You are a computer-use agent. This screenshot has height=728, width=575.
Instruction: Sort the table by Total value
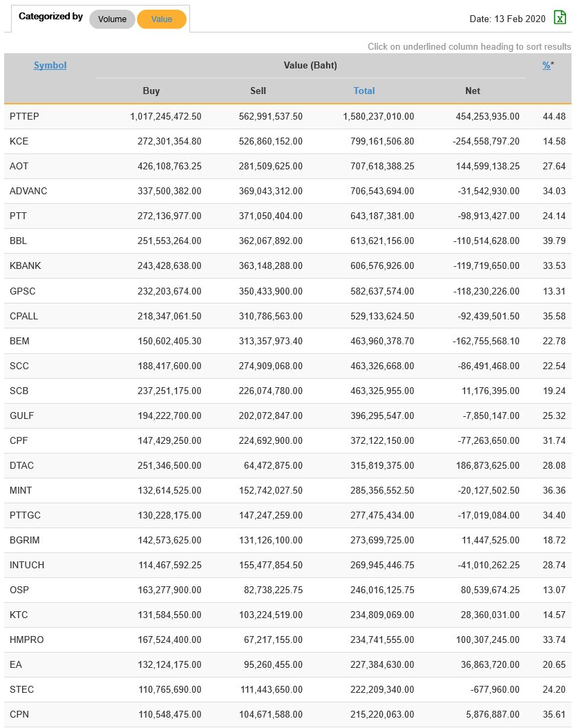(x=364, y=91)
